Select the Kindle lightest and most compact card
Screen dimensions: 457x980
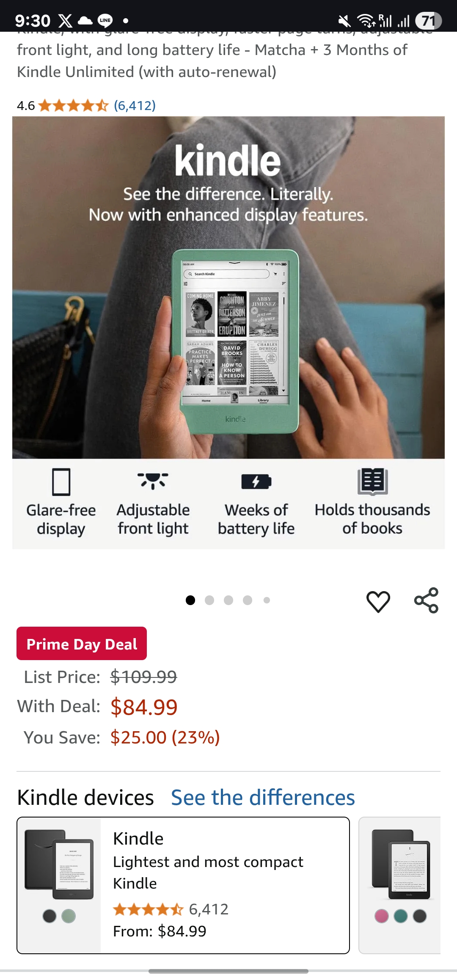pos(183,885)
